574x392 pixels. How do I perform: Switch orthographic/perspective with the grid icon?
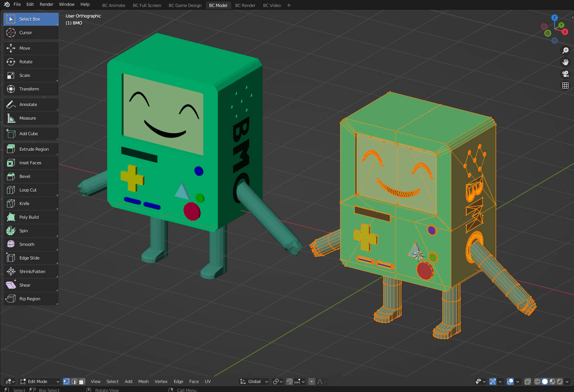565,85
